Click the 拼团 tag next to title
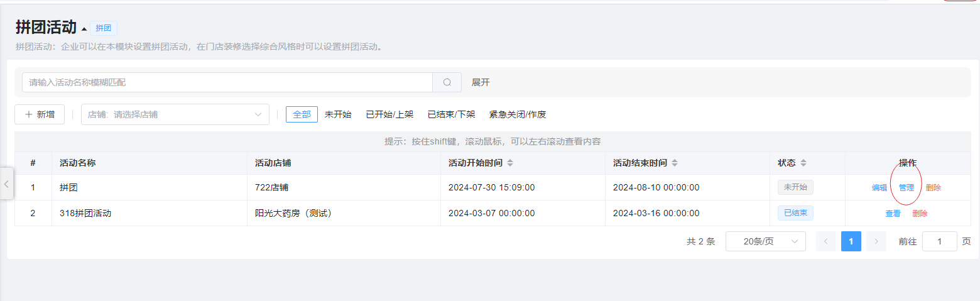The width and height of the screenshot is (980, 301). click(104, 28)
